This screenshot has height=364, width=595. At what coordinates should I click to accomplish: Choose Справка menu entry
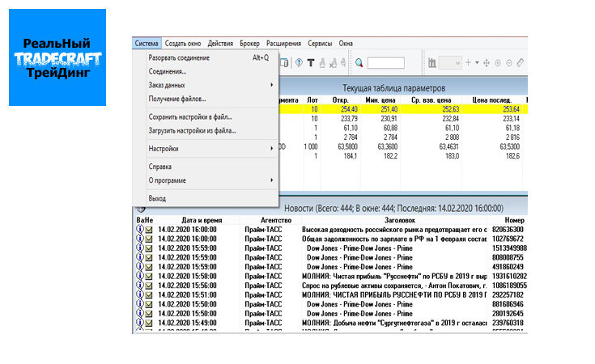pyautogui.click(x=206, y=167)
